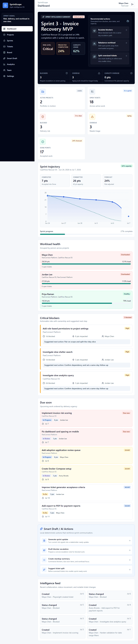Screen dimensions: 138x644
Task: Open Investigate slow shelter search blocker
Action: 86,359
